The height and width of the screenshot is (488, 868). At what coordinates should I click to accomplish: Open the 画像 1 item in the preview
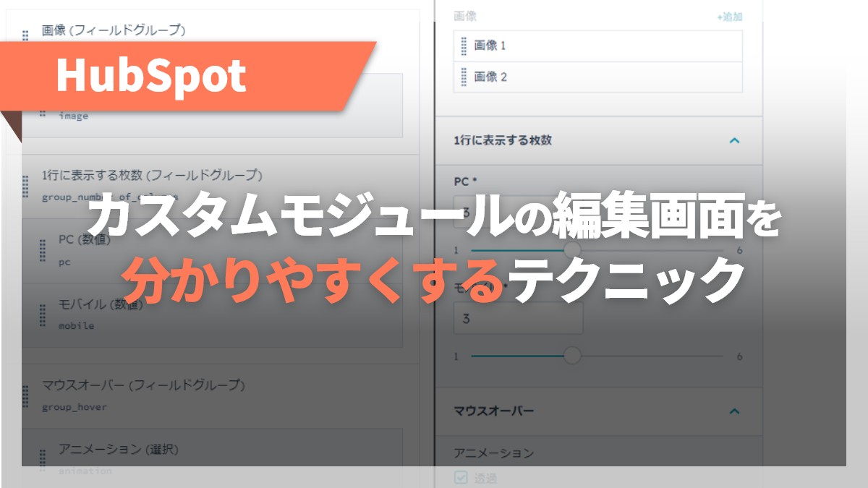tap(598, 46)
